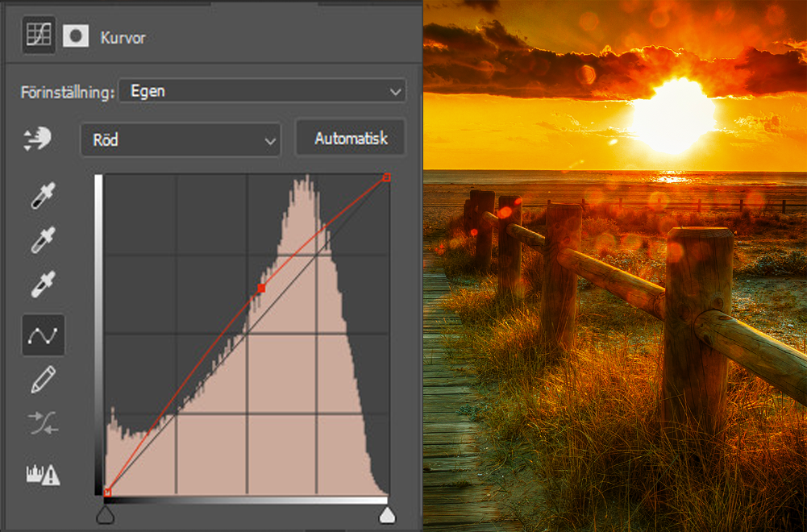
Task: Click the Automatisk button
Action: (x=351, y=137)
